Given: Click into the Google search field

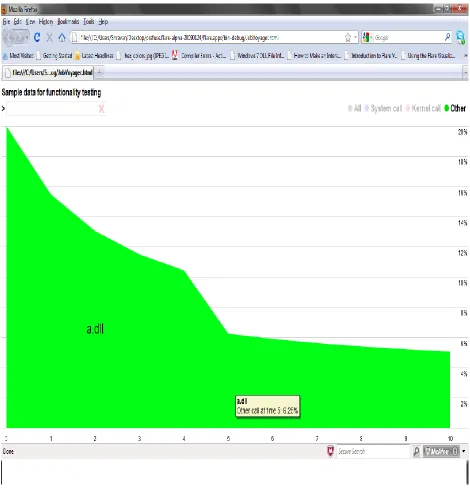Looking at the screenshot, I should pyautogui.click(x=408, y=38).
